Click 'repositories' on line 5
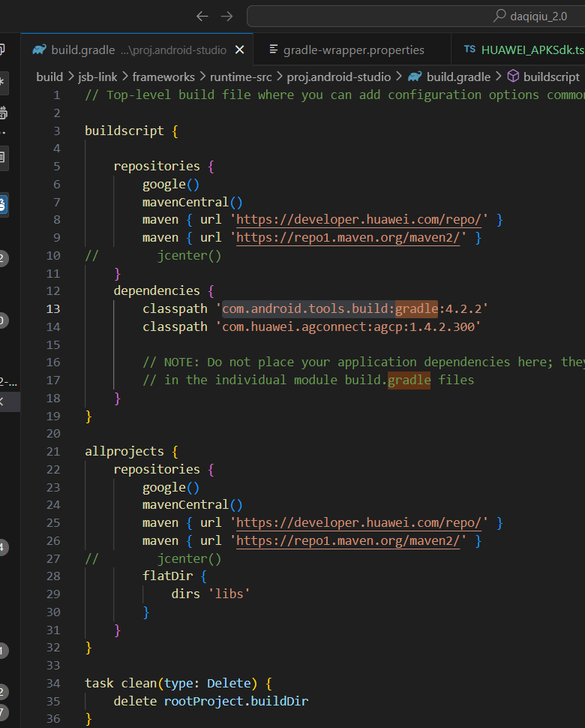This screenshot has height=728, width=585. [157, 166]
